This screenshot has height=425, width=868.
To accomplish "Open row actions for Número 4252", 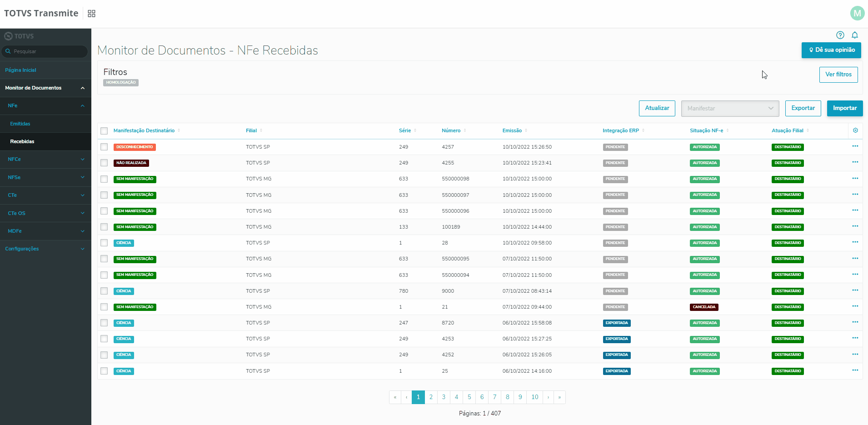I will pos(855,354).
